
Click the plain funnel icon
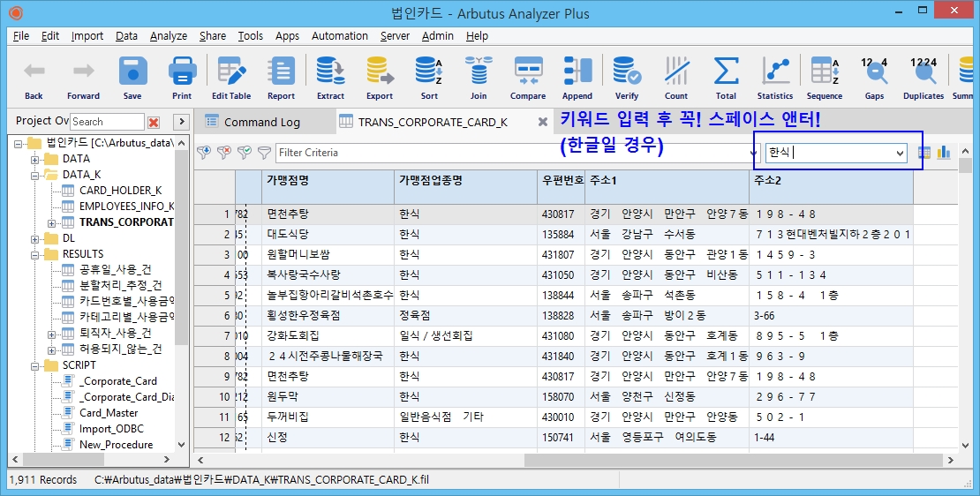[x=264, y=153]
